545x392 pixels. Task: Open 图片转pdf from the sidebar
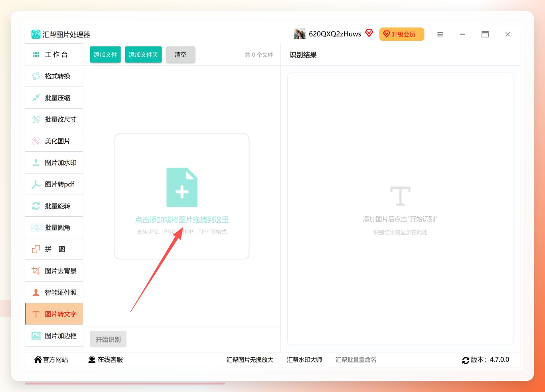coord(54,184)
